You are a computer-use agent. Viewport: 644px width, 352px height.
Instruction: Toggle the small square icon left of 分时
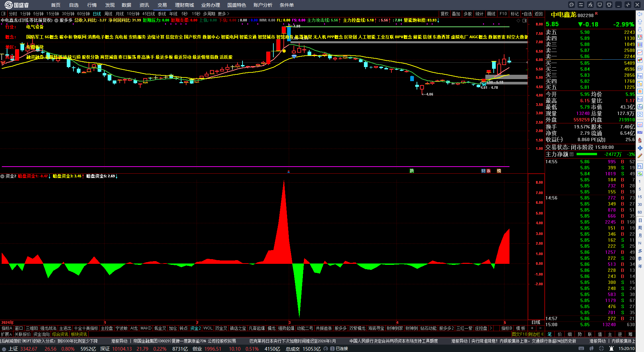pos(3,14)
